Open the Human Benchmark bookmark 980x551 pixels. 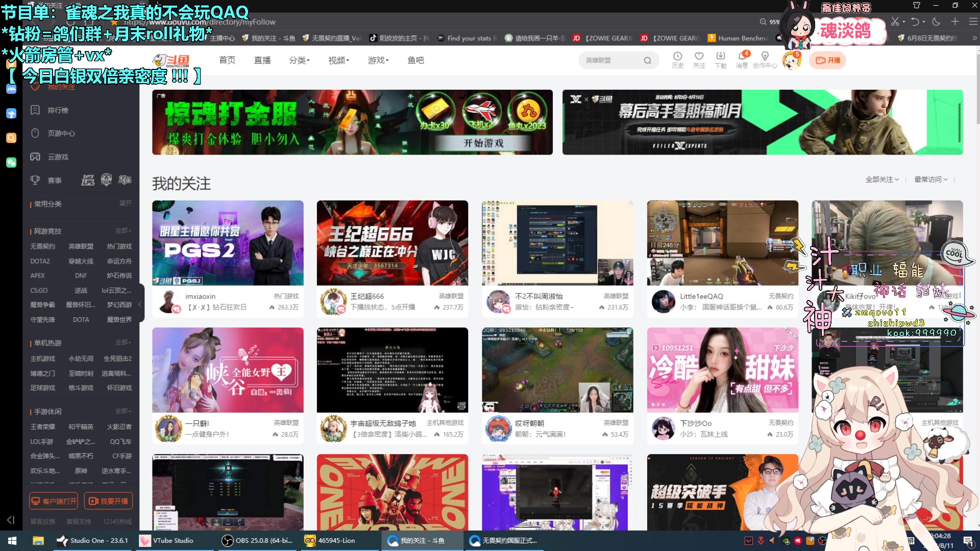click(x=738, y=38)
